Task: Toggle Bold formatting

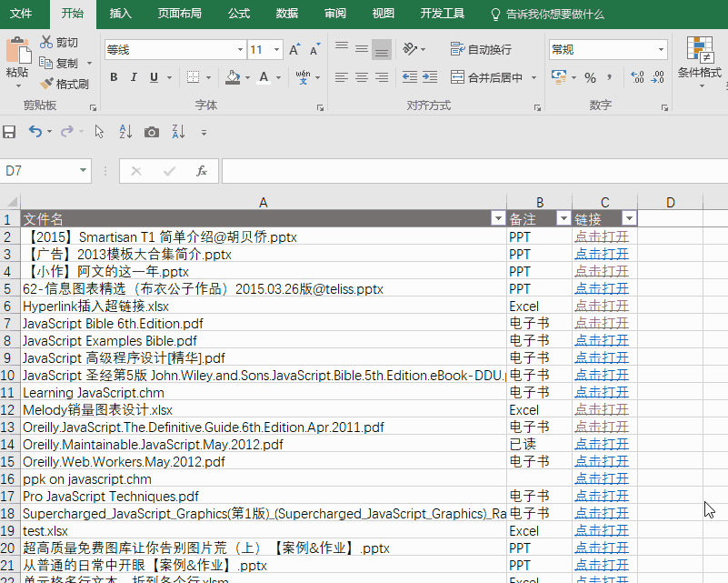Action: [x=114, y=77]
